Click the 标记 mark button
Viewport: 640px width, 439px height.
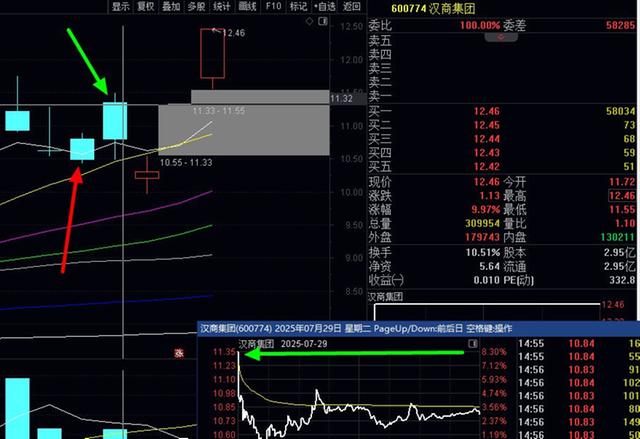(298, 6)
